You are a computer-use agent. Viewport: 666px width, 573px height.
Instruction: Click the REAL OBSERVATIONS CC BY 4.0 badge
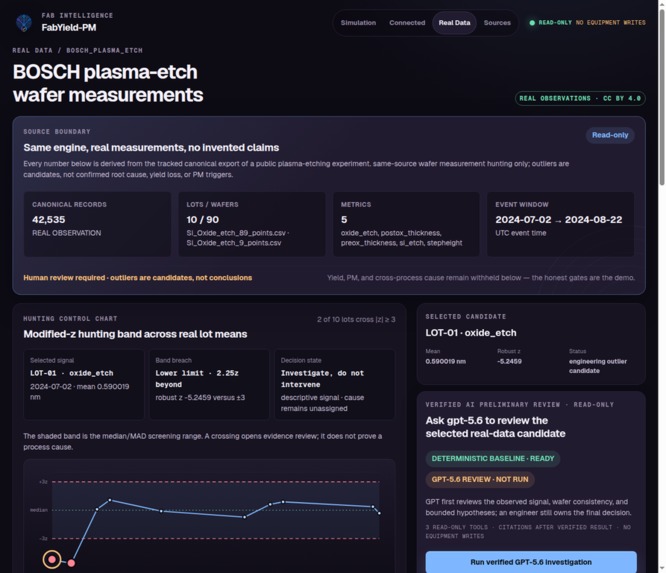click(580, 98)
